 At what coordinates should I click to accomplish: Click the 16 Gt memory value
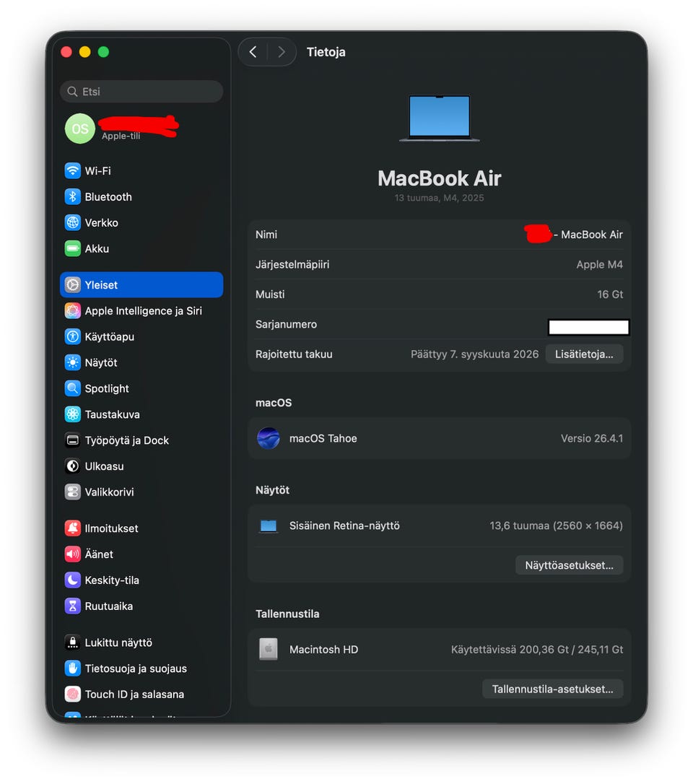(x=610, y=295)
